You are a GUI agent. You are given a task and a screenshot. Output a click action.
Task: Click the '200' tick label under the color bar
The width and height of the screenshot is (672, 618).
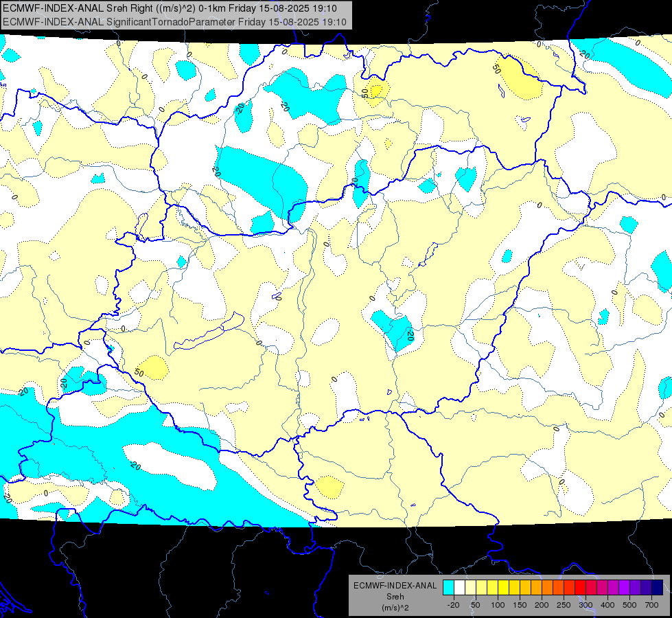[542, 605]
